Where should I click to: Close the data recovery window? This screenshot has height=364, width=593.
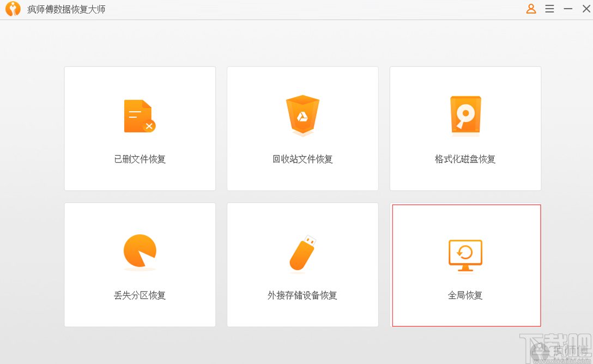586,9
